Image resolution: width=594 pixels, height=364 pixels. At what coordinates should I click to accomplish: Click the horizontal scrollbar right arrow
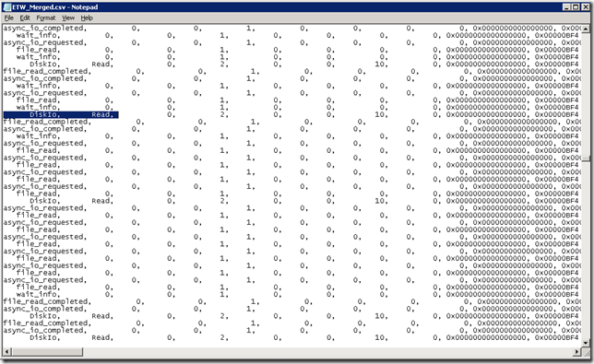(577, 352)
